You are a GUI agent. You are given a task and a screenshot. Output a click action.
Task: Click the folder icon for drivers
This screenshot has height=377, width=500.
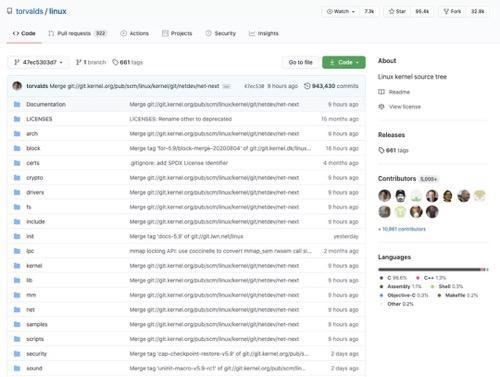pos(17,192)
